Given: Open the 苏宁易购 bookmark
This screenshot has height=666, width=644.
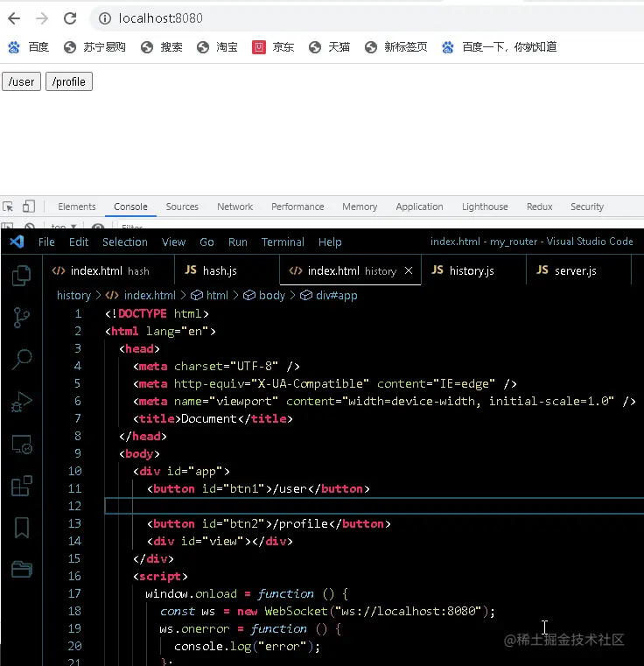Looking at the screenshot, I should click(x=94, y=46).
